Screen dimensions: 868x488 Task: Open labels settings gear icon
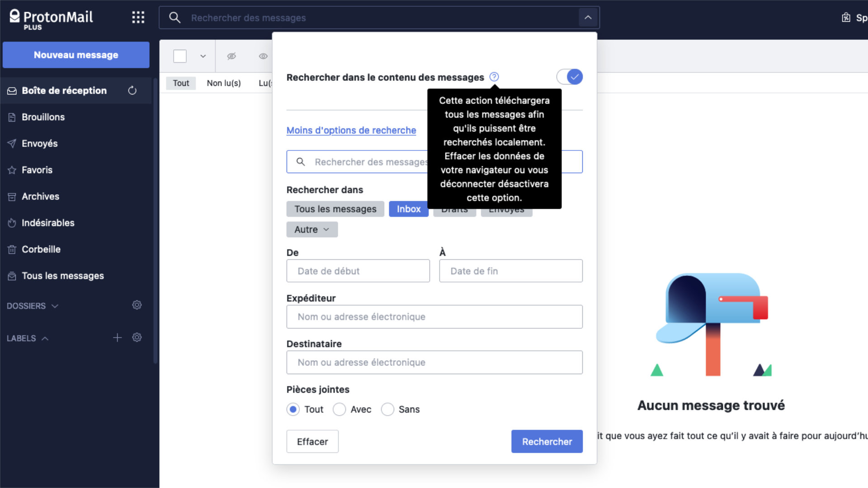pos(137,338)
